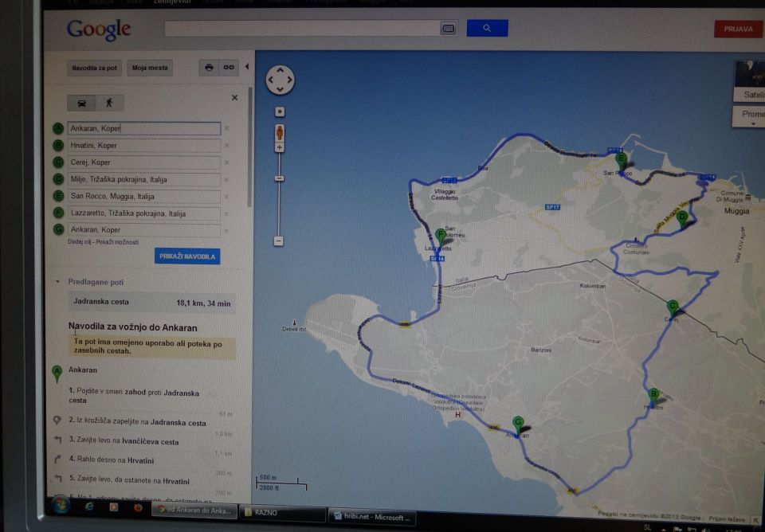Click direction step 1 Pojdite v smeri zahod
Viewport: 765px width, 532px height.
pos(134,397)
